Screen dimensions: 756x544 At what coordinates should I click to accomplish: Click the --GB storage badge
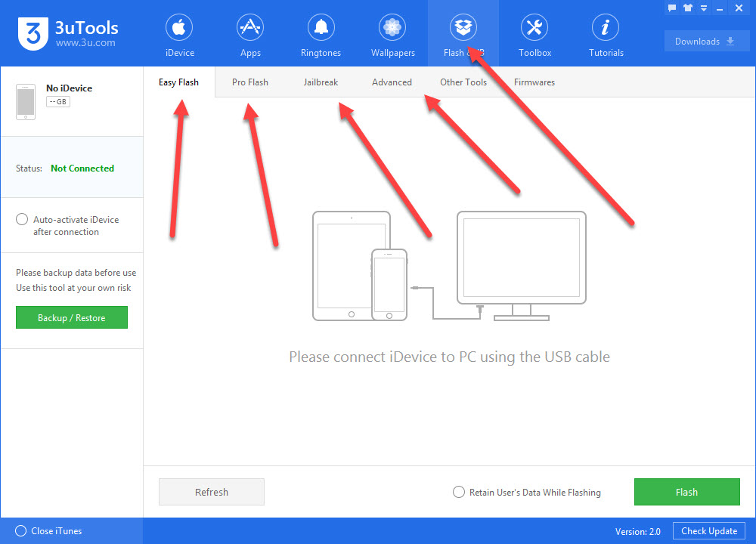pos(58,102)
